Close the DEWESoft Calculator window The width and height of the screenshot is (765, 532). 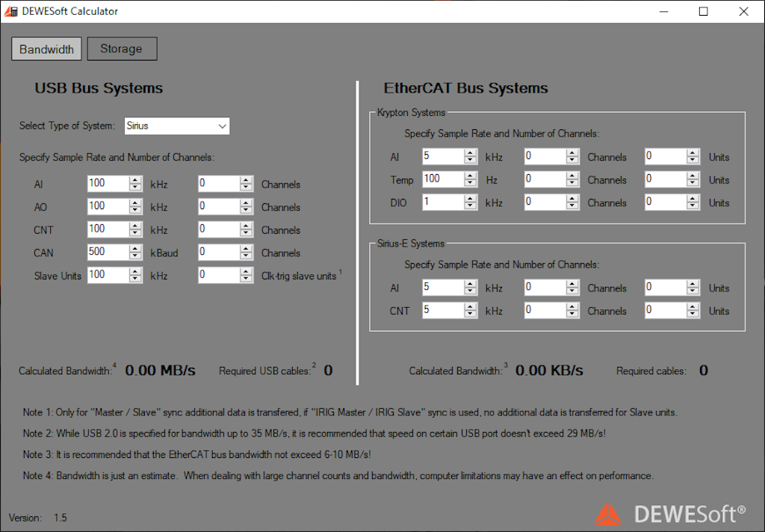click(x=743, y=11)
